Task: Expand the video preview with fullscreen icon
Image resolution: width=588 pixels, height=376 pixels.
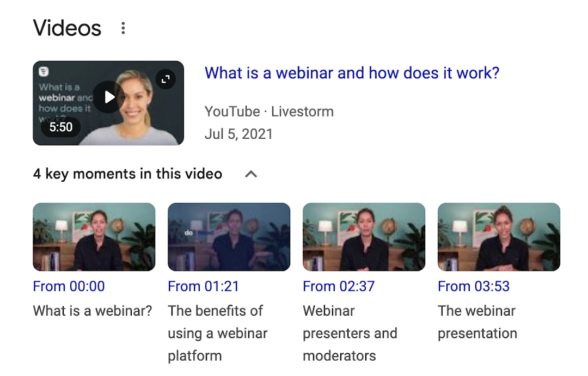Action: [x=166, y=79]
